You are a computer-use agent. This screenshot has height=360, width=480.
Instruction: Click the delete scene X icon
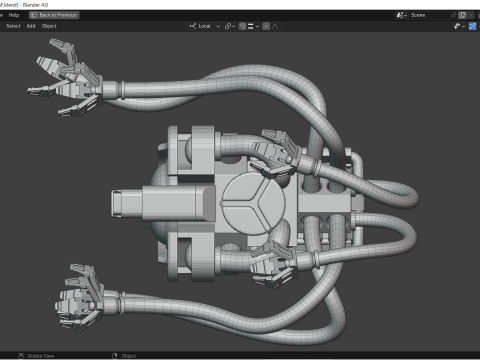tap(470, 15)
